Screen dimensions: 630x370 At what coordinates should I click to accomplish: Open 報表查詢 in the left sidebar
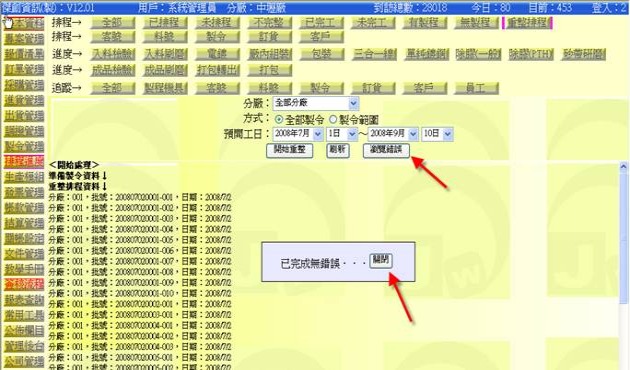click(x=24, y=300)
